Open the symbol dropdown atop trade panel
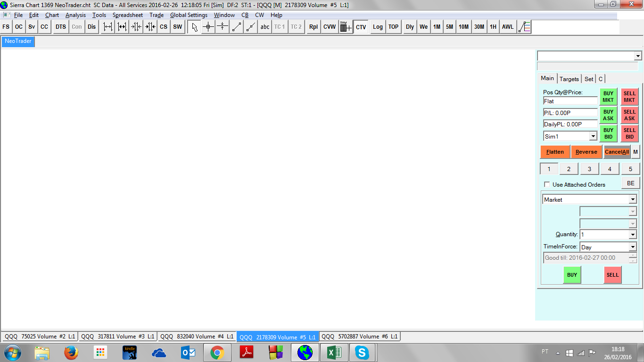Image resolution: width=644 pixels, height=362 pixels. click(x=638, y=56)
